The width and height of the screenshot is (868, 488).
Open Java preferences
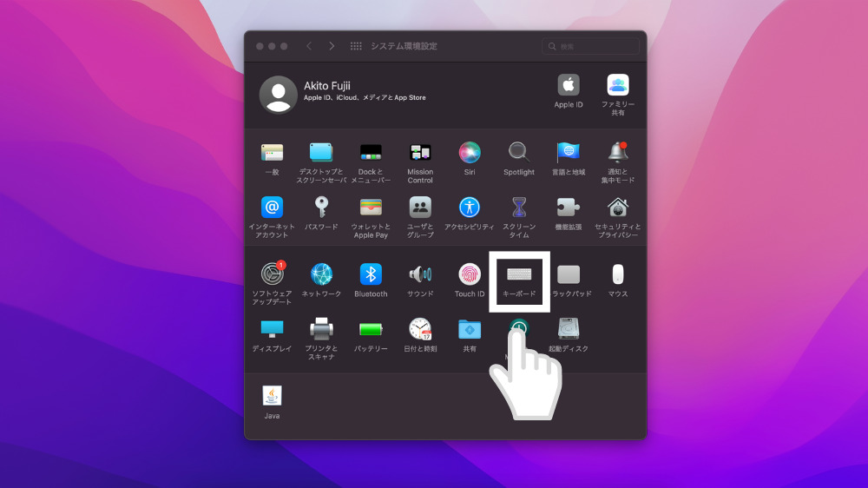point(272,396)
